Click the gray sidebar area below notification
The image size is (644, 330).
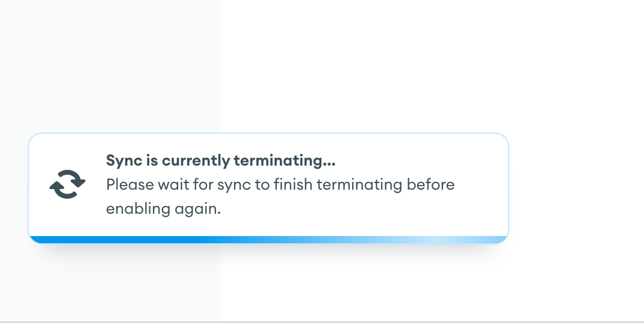coord(108,286)
